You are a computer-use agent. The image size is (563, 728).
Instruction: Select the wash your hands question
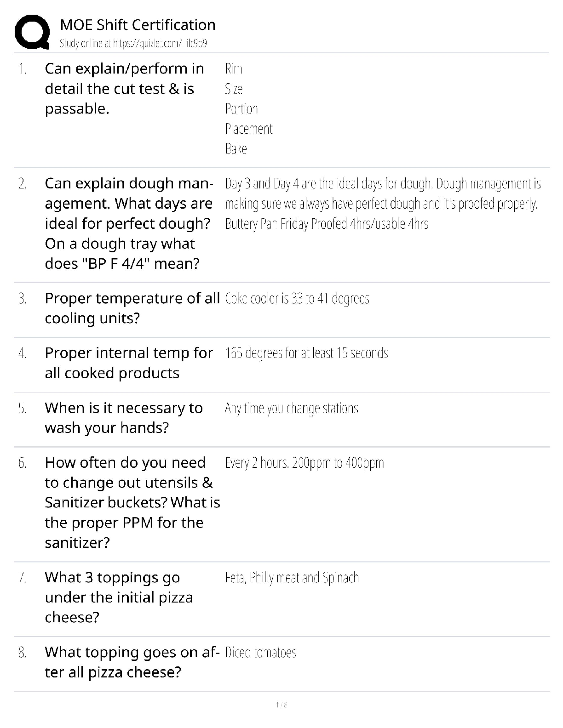124,417
